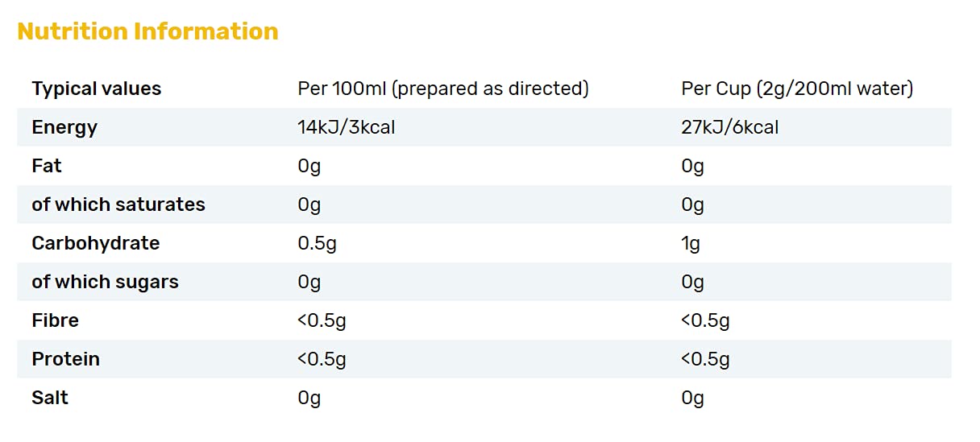Click the 0.5g carbohydrate value
This screenshot has width=980, height=442.
(318, 243)
